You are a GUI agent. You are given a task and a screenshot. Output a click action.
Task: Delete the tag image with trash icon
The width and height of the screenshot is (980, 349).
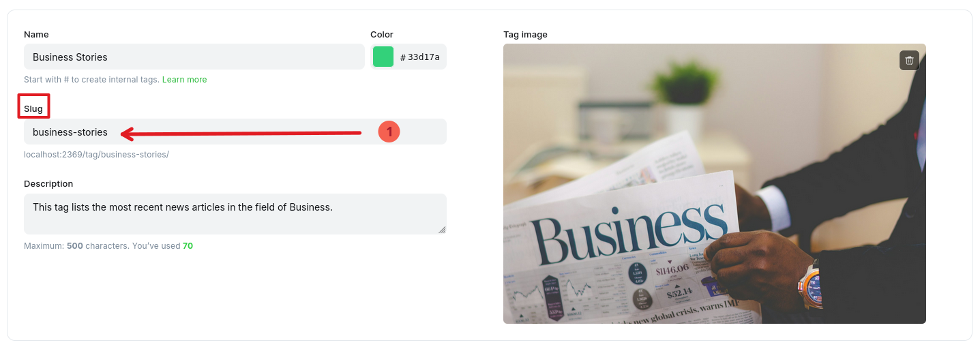tap(909, 61)
